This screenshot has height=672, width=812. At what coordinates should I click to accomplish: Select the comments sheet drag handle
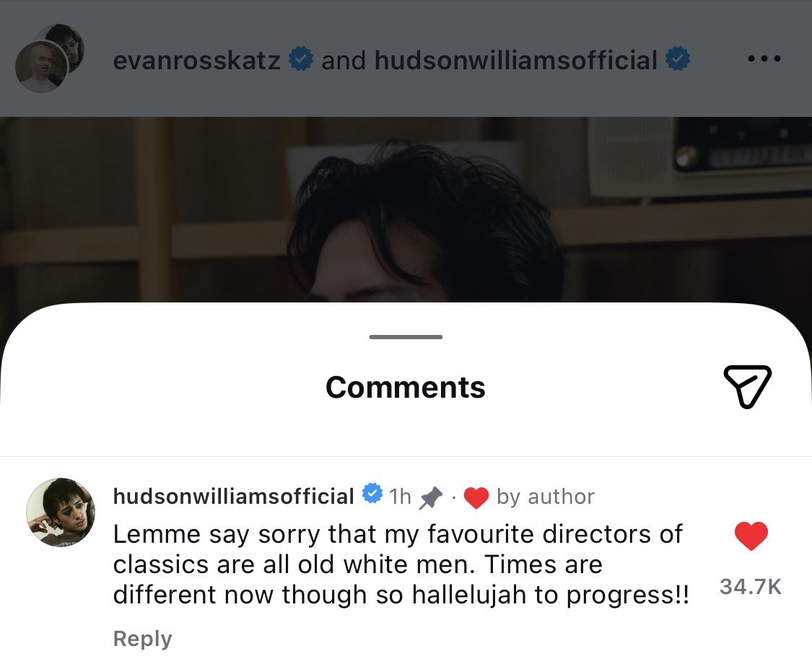point(406,337)
